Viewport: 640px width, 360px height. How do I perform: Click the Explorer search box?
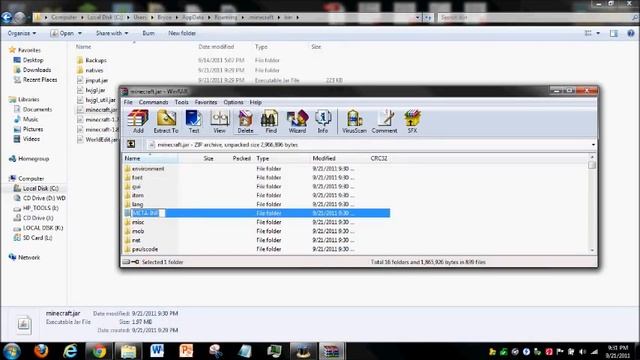[538, 18]
